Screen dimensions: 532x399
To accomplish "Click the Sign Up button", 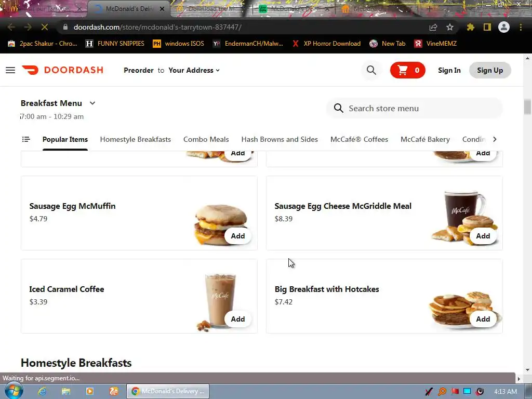I will click(x=490, y=70).
